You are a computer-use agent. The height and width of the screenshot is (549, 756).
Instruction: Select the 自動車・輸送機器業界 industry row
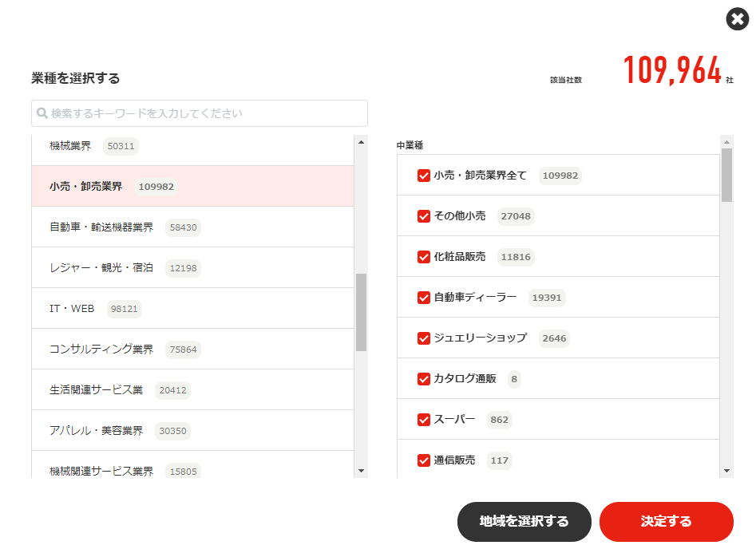click(x=193, y=227)
